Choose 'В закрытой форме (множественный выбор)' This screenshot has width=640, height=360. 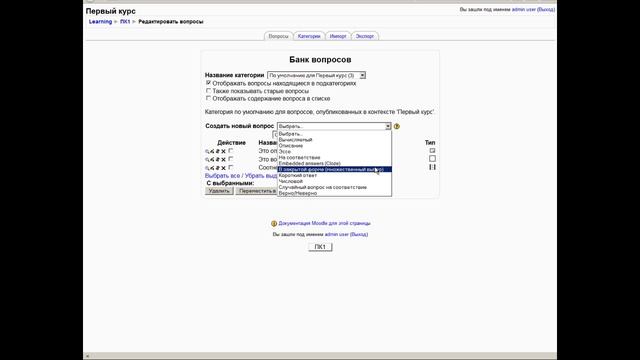(334, 169)
